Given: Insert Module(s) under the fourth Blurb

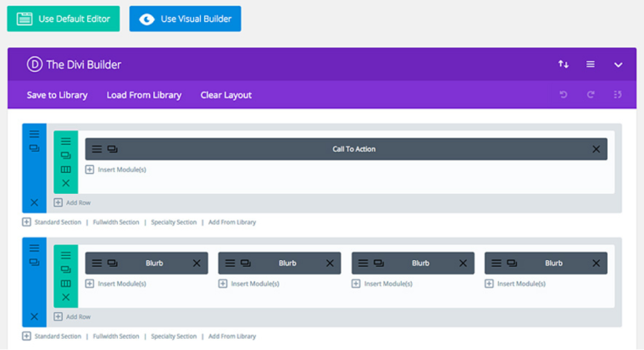Looking at the screenshot, I should [515, 283].
